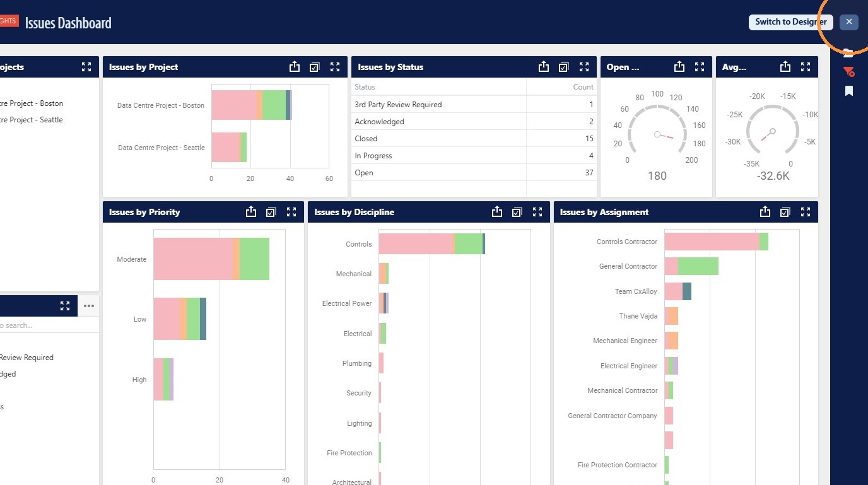Image resolution: width=868 pixels, height=485 pixels.
Task: Export the Issues by Discipline chart
Action: pos(497,212)
